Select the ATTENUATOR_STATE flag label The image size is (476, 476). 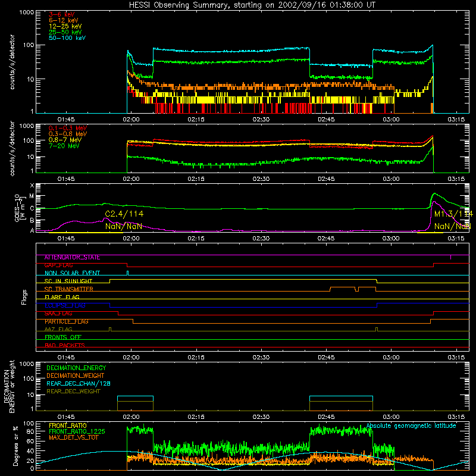pyautogui.click(x=72, y=258)
